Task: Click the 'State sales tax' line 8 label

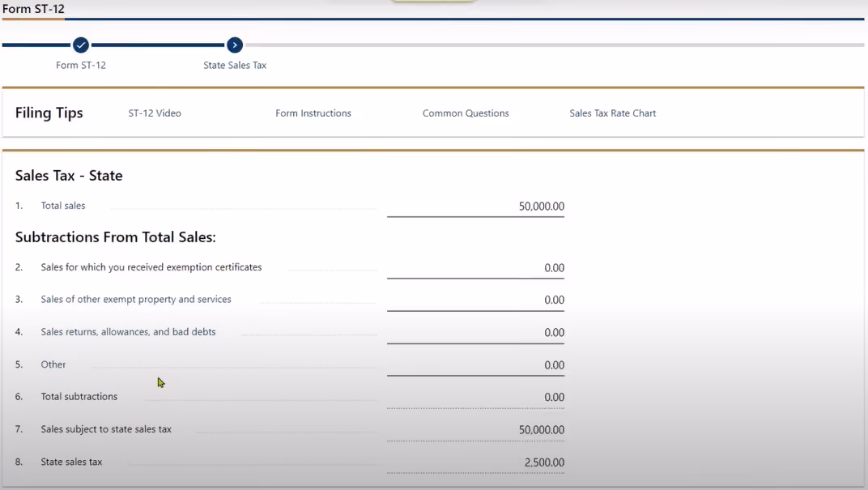Action: click(71, 462)
